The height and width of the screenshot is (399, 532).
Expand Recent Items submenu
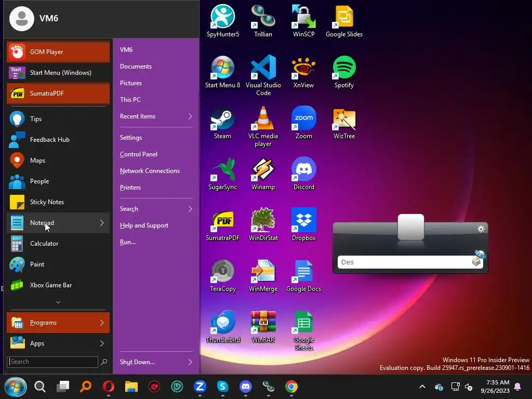[190, 116]
